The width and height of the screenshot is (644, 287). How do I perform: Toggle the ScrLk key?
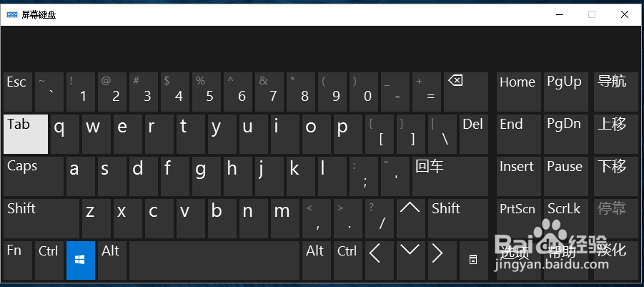point(564,218)
